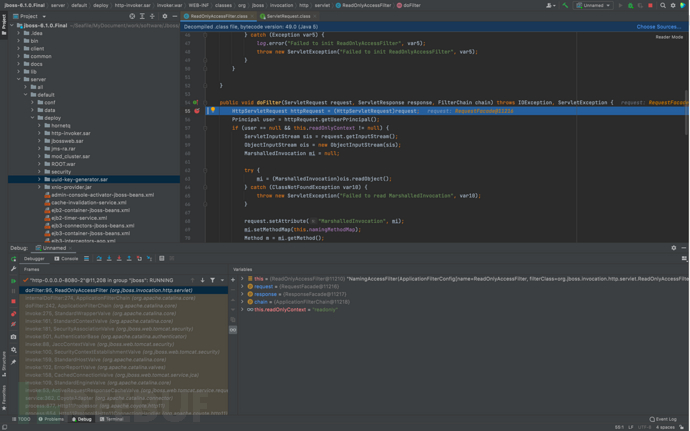
Task: Open Debug panel settings gear
Action: 673,248
